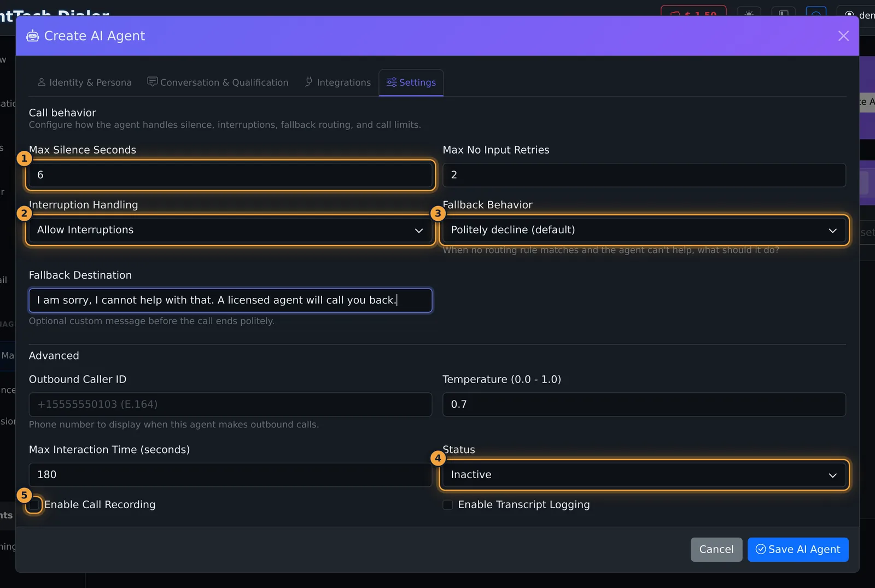Focus the Max Silence Seconds field
Viewport: 875px width, 588px height.
coord(230,175)
